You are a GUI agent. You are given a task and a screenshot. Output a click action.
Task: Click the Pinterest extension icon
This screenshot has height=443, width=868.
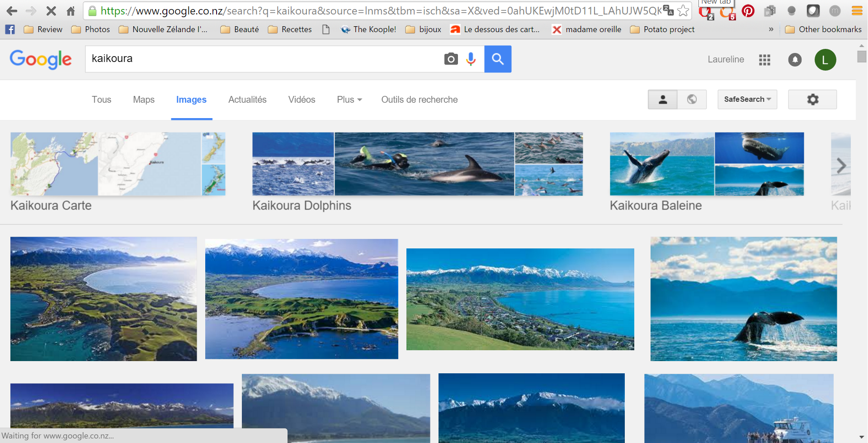[x=748, y=11]
